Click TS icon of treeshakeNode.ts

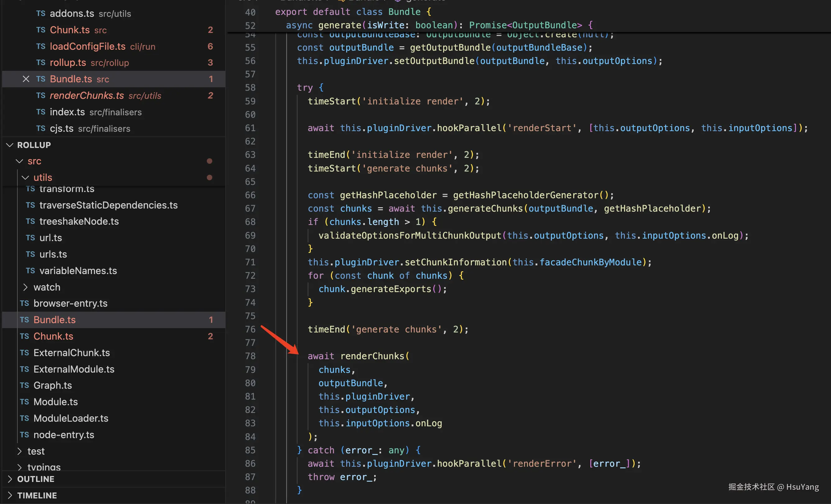(30, 221)
